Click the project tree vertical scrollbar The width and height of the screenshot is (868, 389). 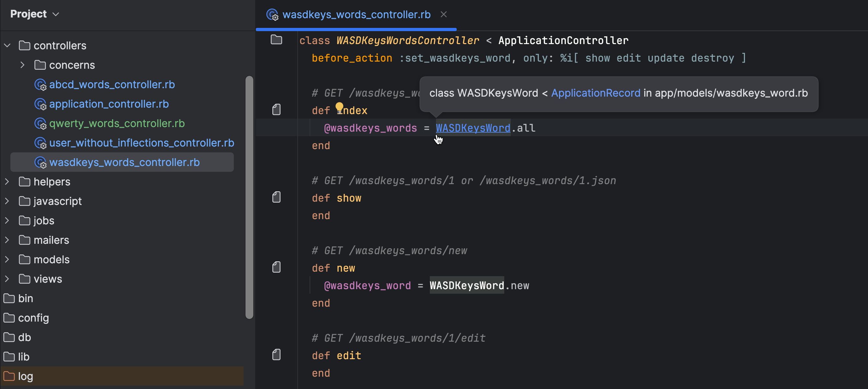click(x=249, y=197)
